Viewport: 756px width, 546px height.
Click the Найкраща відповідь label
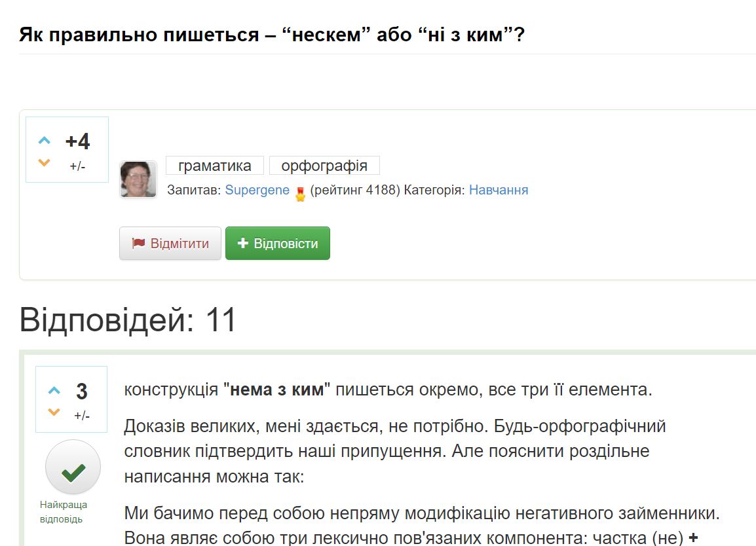click(x=64, y=512)
